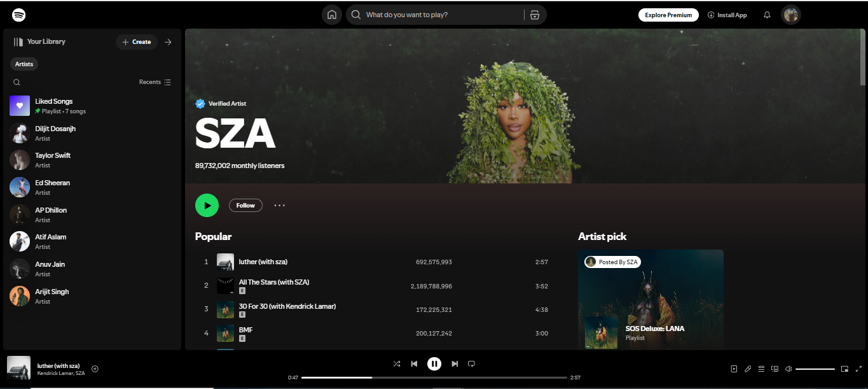Open the Recents sorting dropdown
868x389 pixels.
155,81
